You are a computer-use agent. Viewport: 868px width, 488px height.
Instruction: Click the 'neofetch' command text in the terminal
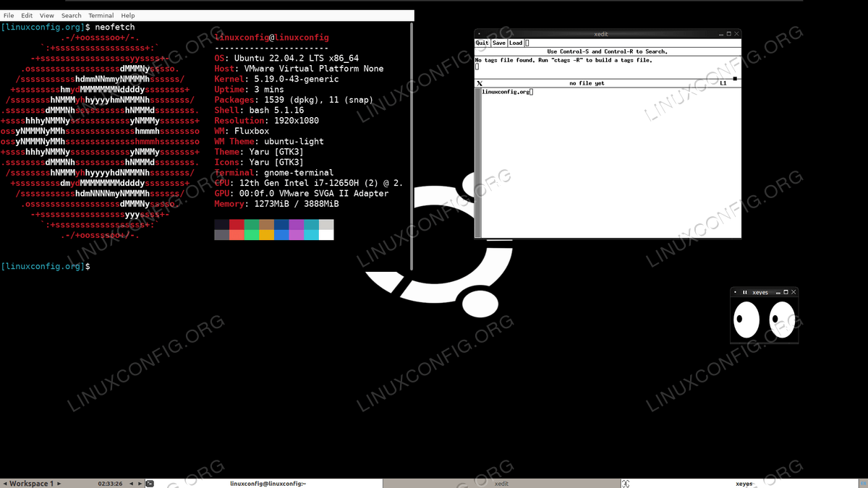(115, 27)
